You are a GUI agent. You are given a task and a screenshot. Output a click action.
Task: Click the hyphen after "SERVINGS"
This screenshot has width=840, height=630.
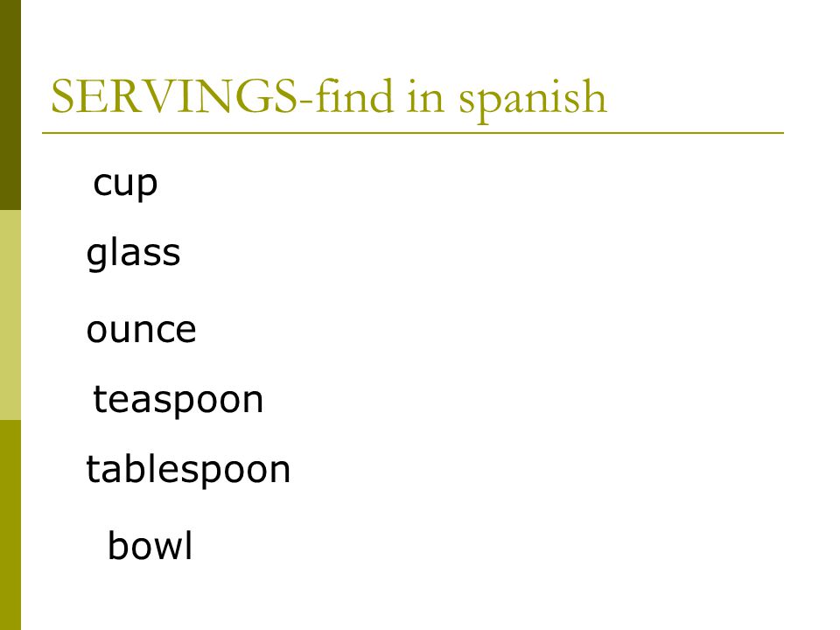point(306,101)
